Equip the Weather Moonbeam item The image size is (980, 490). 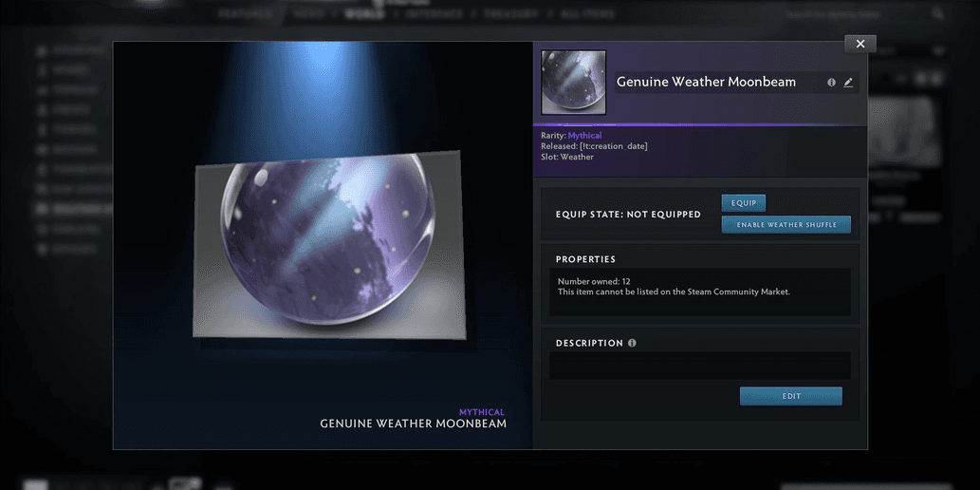743,203
